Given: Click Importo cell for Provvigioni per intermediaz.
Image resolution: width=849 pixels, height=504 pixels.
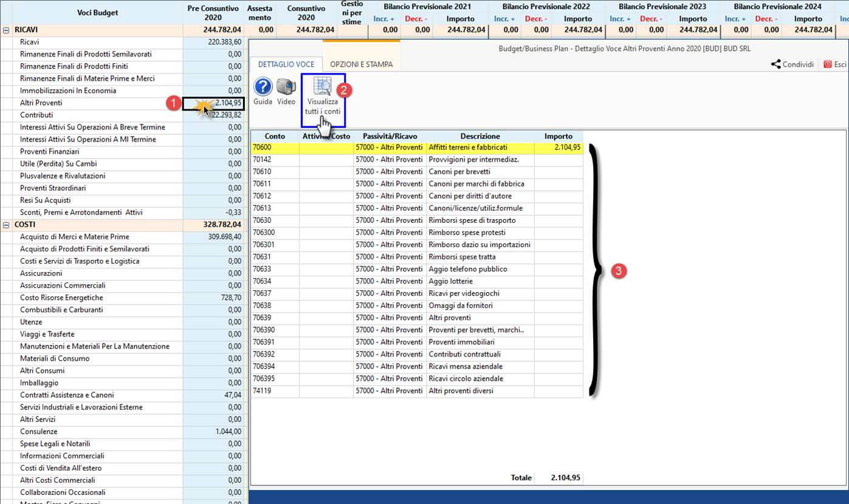Looking at the screenshot, I should tap(558, 160).
